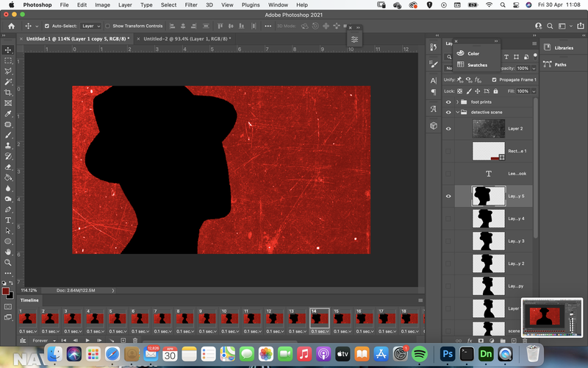Switch to the Untitled-2 document tab
The width and height of the screenshot is (588, 368).
[x=187, y=39]
